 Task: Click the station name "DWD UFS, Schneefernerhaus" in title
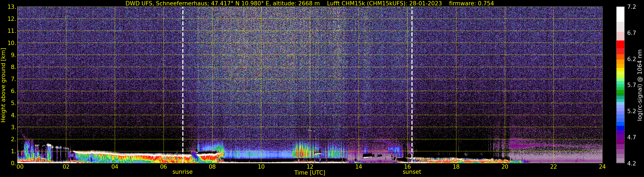(167, 3)
